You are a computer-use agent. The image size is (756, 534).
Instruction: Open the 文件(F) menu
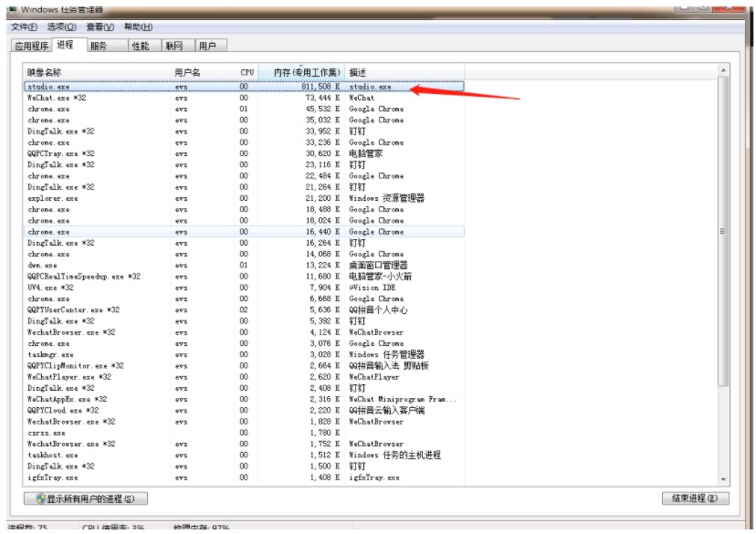[24, 27]
